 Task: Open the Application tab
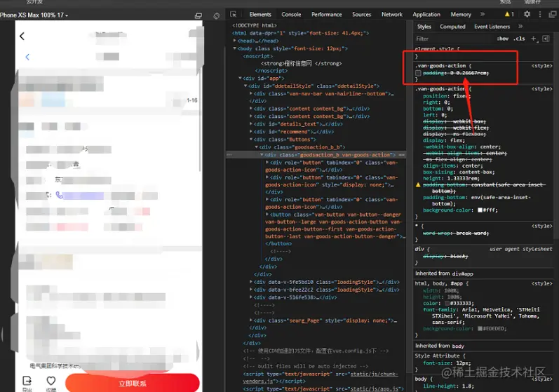pyautogui.click(x=426, y=14)
